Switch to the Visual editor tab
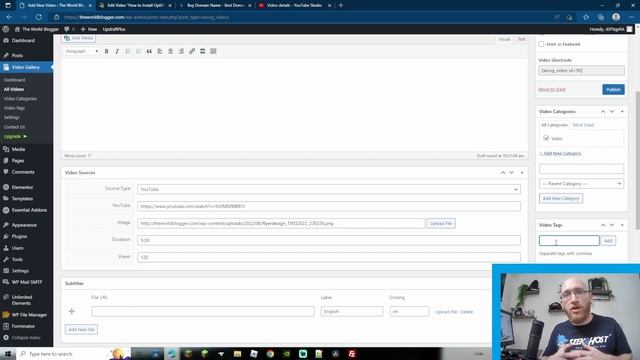 (x=504, y=39)
